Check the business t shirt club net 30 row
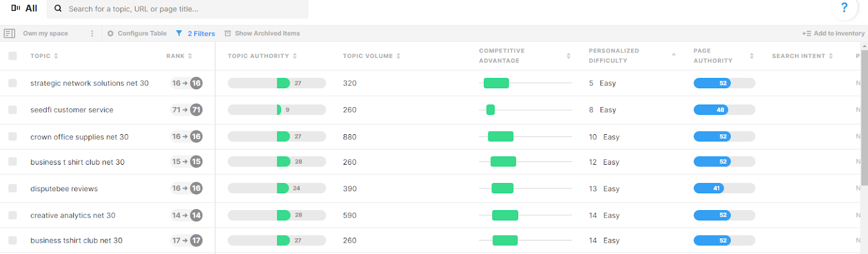 pos(12,161)
